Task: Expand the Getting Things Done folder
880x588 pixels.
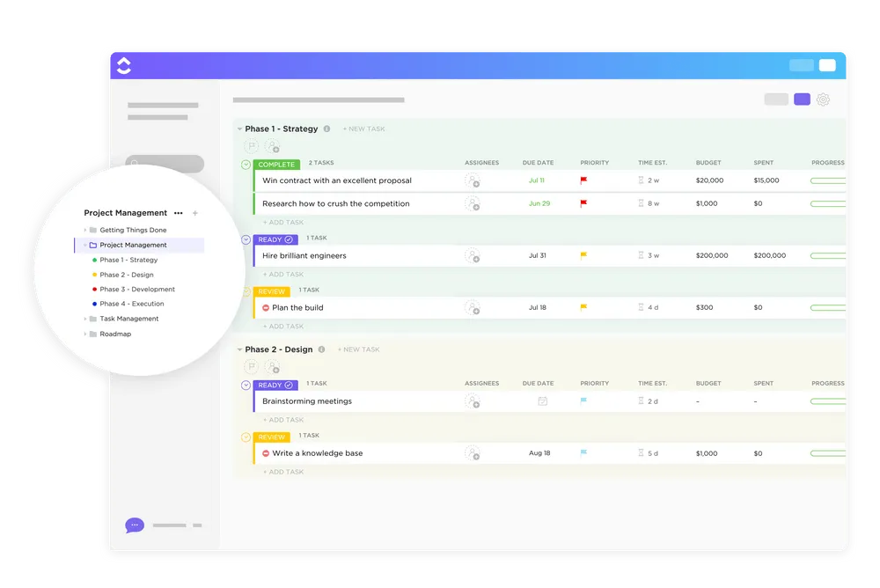Action: click(85, 230)
